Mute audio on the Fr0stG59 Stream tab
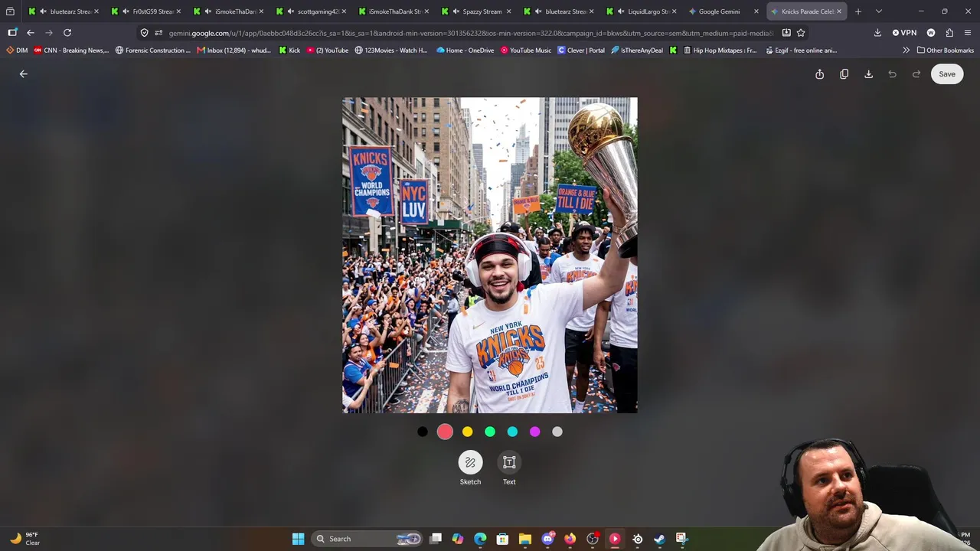This screenshot has height=551, width=980. pos(126,11)
